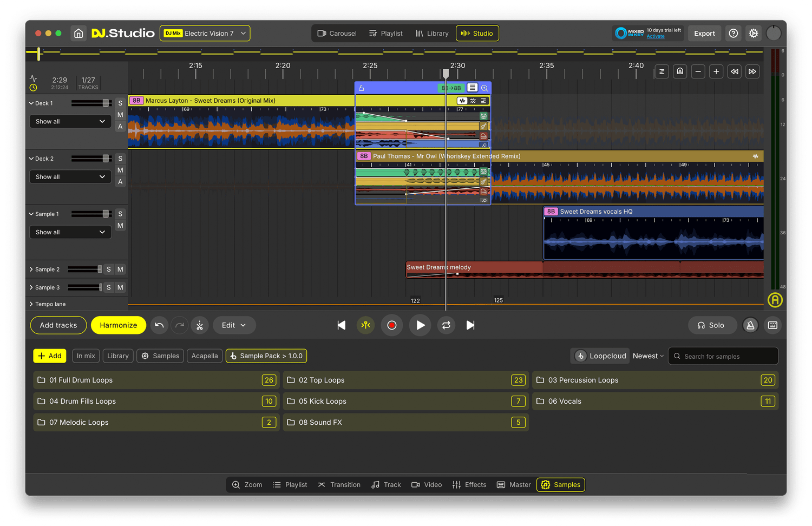Skip to the next transition
Screen dimensions: 812x526
[x=470, y=325]
